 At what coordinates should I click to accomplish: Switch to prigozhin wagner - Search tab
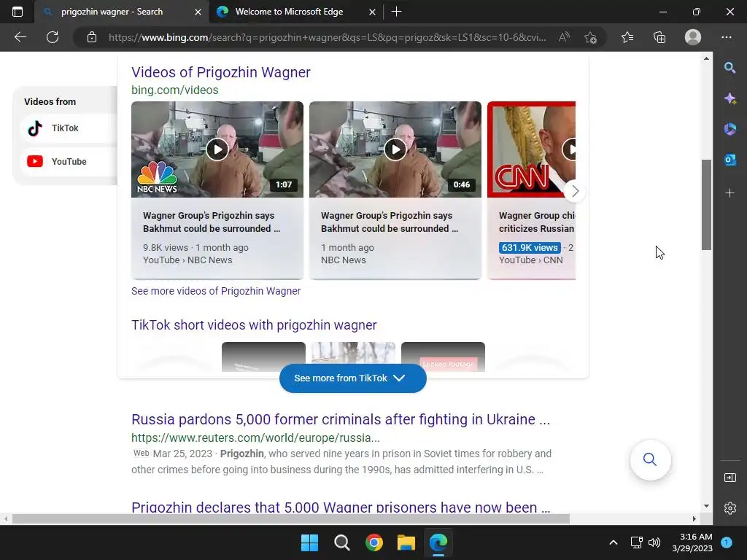pyautogui.click(x=112, y=12)
